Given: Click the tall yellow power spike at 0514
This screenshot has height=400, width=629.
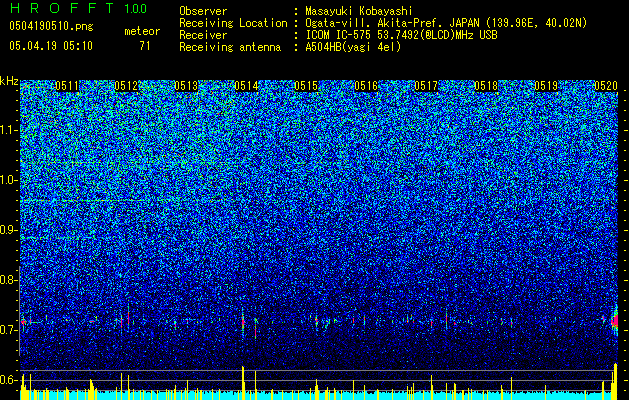Looking at the screenshot, I should point(243,383).
